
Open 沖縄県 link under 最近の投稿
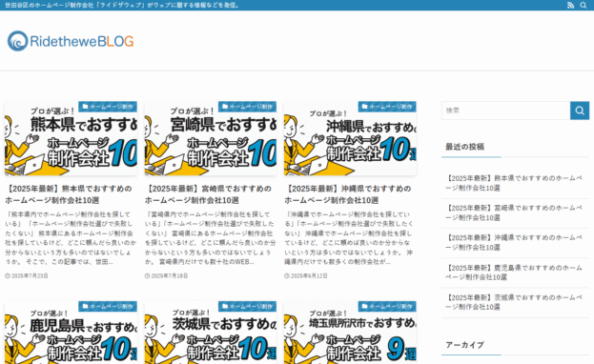coord(514,242)
